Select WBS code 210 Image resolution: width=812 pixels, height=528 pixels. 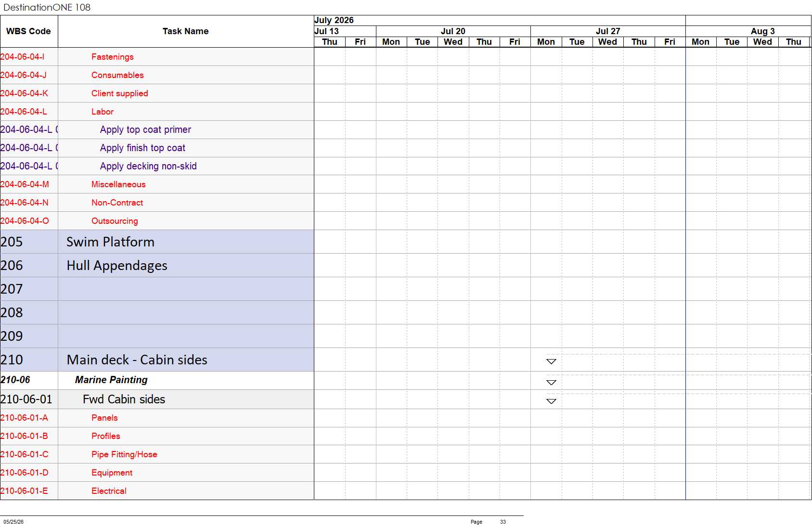(x=12, y=360)
